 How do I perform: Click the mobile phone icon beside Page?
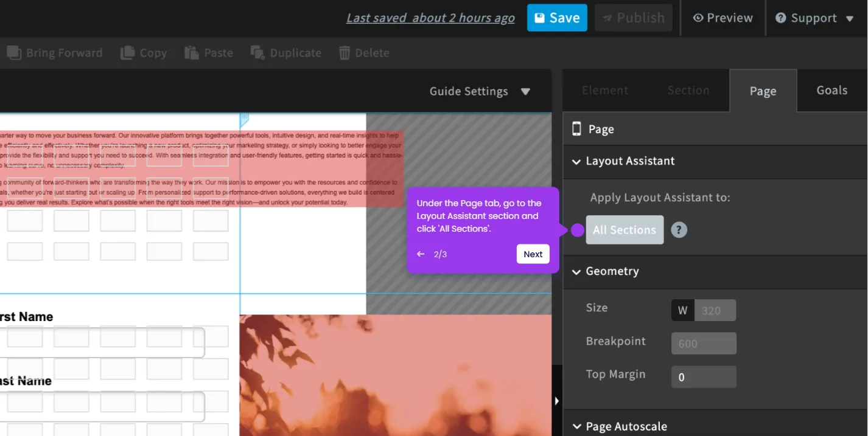(576, 129)
